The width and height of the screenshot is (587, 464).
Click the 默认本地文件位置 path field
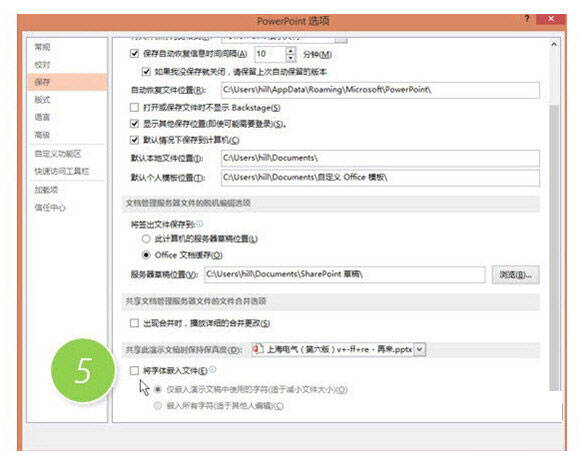coord(380,158)
